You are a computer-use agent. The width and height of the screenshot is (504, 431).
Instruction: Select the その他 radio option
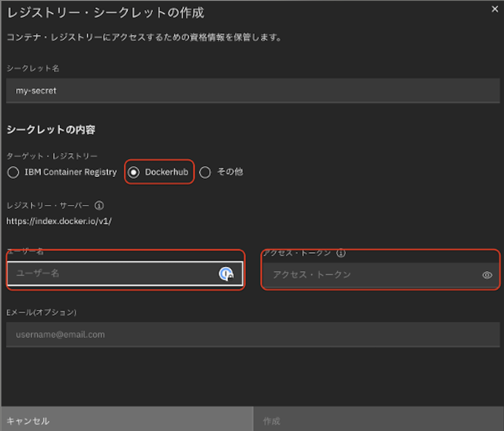coord(205,172)
